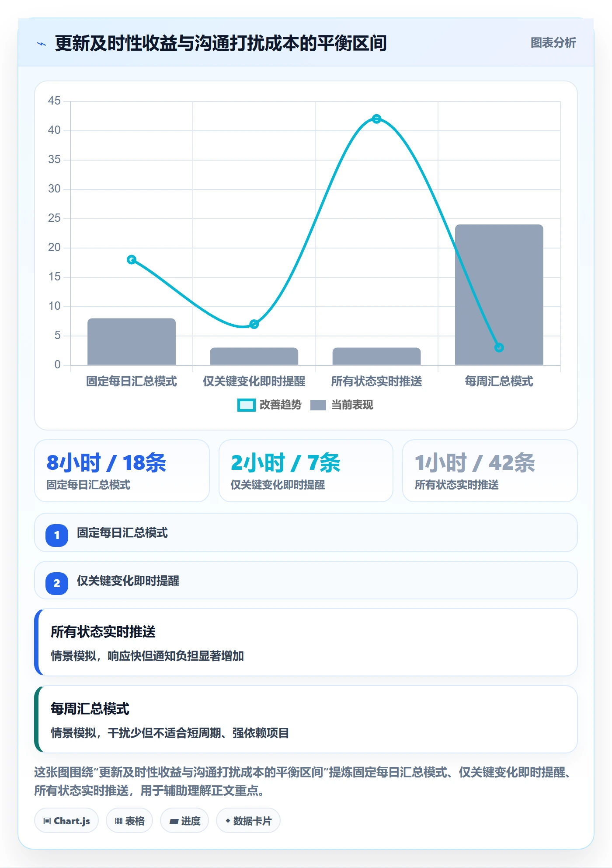Click the 仅关键变化即时提醒 bar in the chart
Viewport: 612px width, 868px height.
coord(254,357)
